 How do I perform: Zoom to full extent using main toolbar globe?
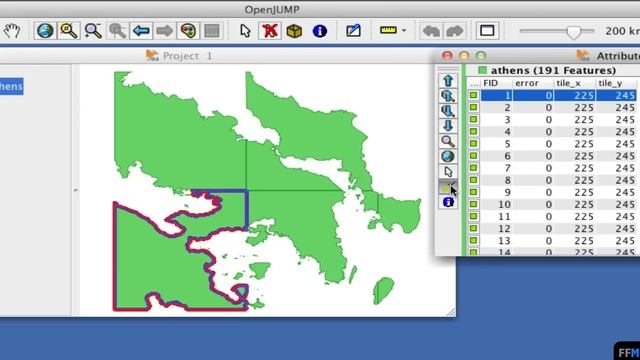coord(45,31)
